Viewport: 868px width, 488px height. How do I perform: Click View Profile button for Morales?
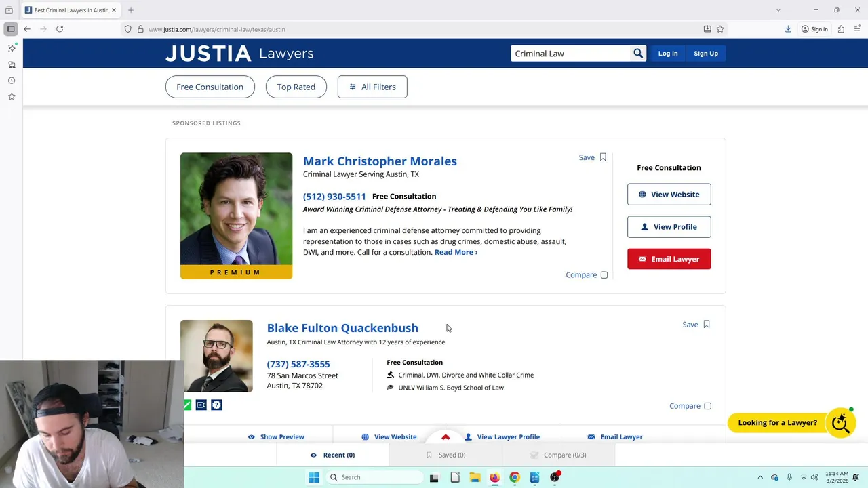click(669, 227)
